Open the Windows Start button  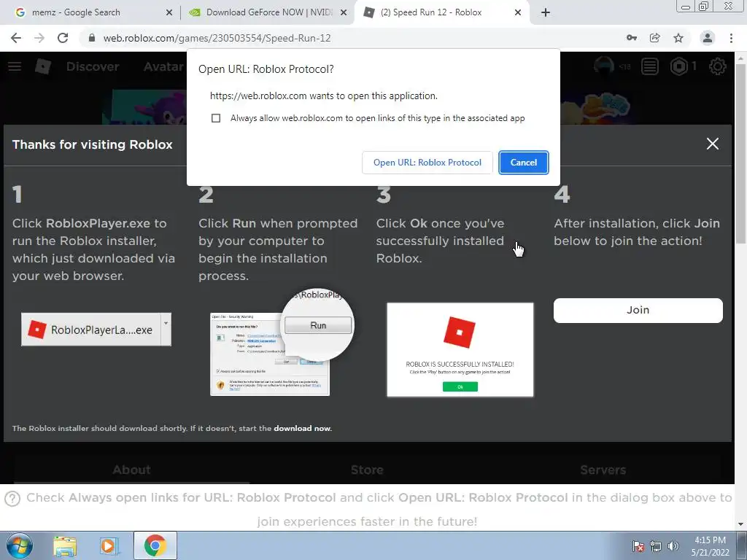(x=20, y=545)
